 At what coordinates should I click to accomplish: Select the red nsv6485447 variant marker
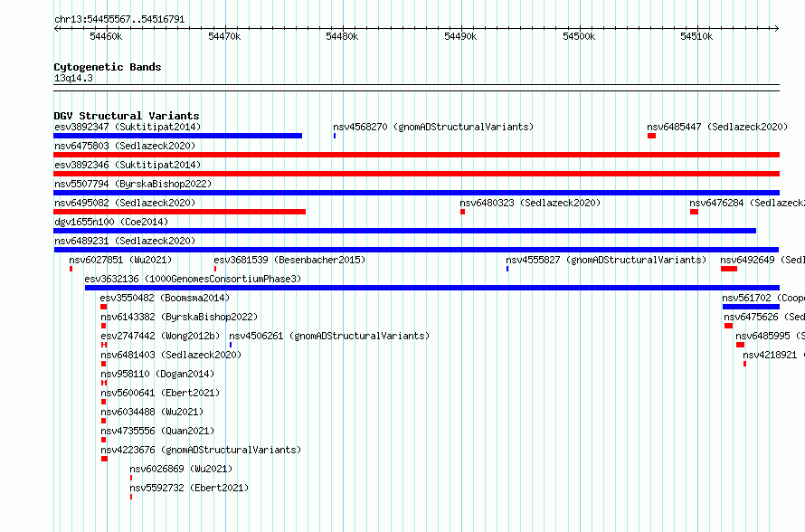click(x=651, y=136)
